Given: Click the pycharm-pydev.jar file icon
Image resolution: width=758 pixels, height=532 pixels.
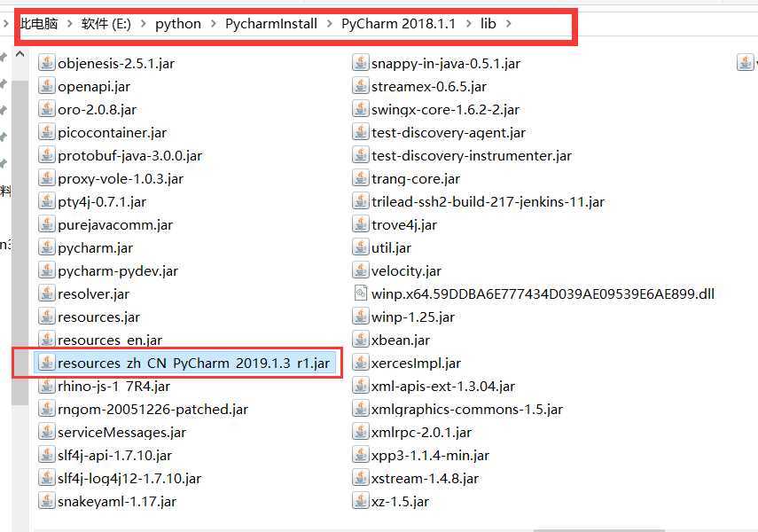Looking at the screenshot, I should tap(46, 270).
